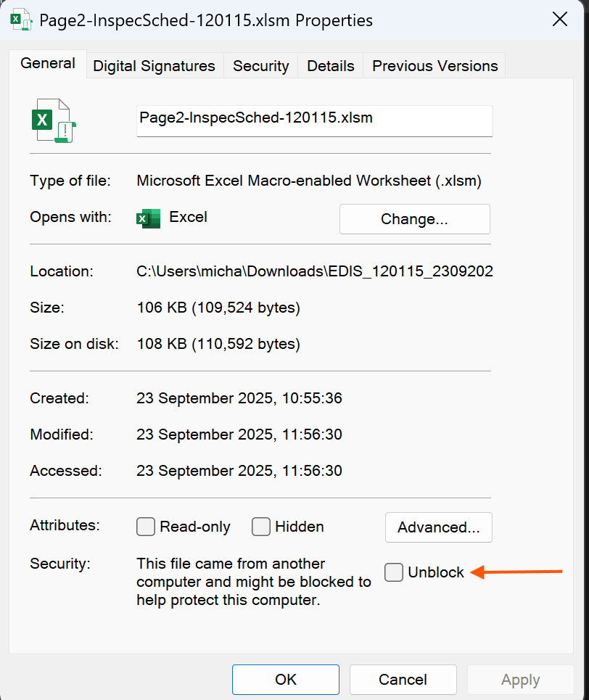Click the large Excel file icon

click(53, 120)
